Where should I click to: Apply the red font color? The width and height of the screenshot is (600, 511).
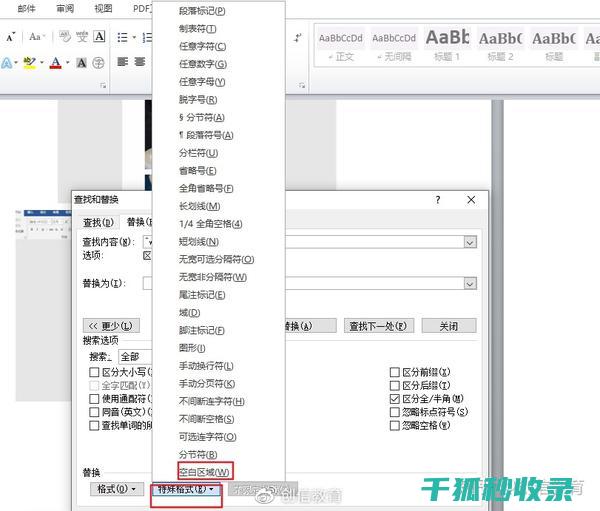tap(56, 63)
